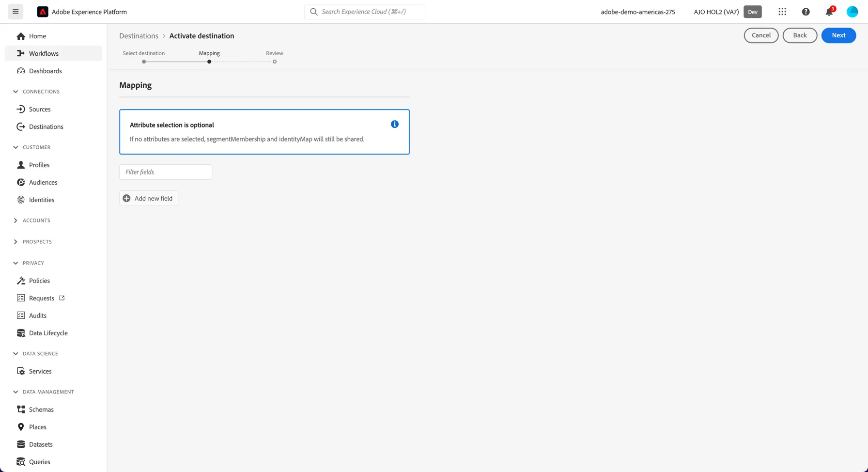Open the Help question mark icon
This screenshot has height=472, width=868.
(x=806, y=12)
